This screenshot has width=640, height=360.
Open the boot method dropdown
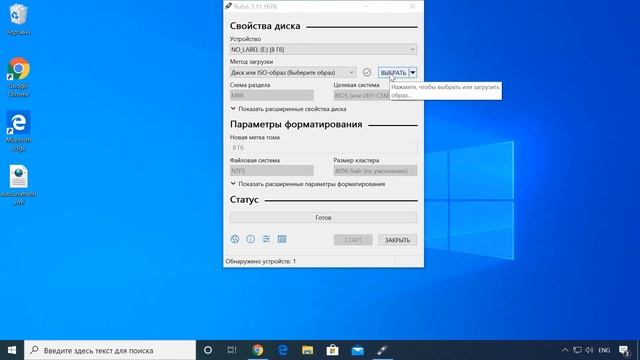[293, 72]
